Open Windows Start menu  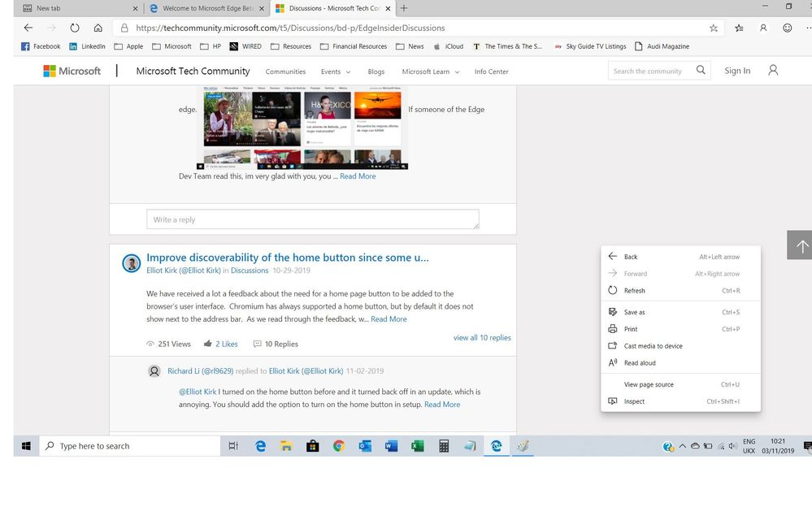[x=26, y=446]
